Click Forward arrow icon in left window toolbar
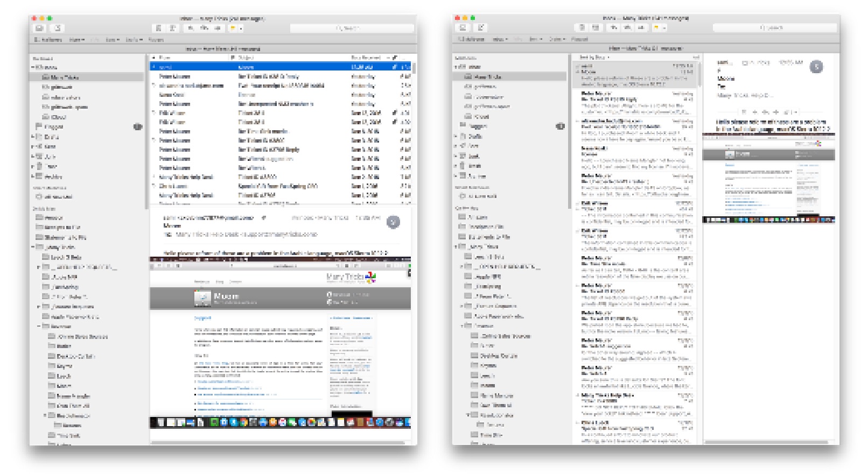Viewport: 868px width, 474px height. pyautogui.click(x=218, y=28)
